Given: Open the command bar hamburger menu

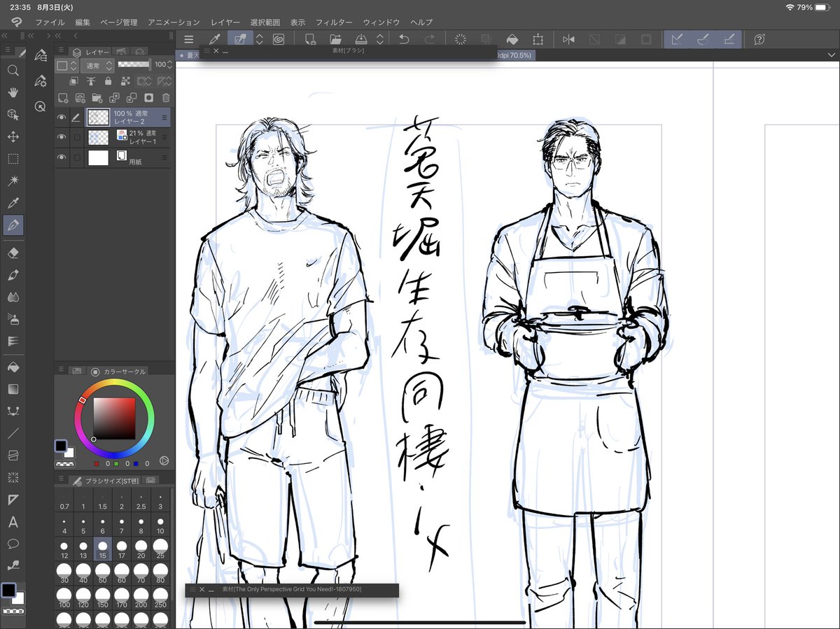Looking at the screenshot, I should (x=189, y=39).
